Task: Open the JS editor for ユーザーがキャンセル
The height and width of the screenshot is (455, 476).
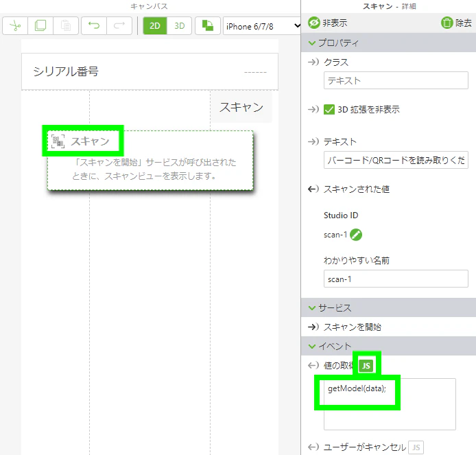Action: pyautogui.click(x=416, y=447)
